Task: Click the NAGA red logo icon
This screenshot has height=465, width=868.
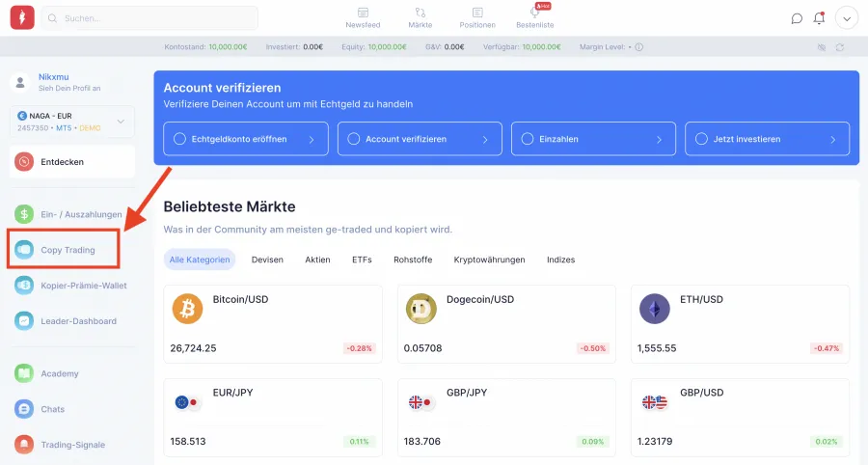Action: [x=22, y=17]
